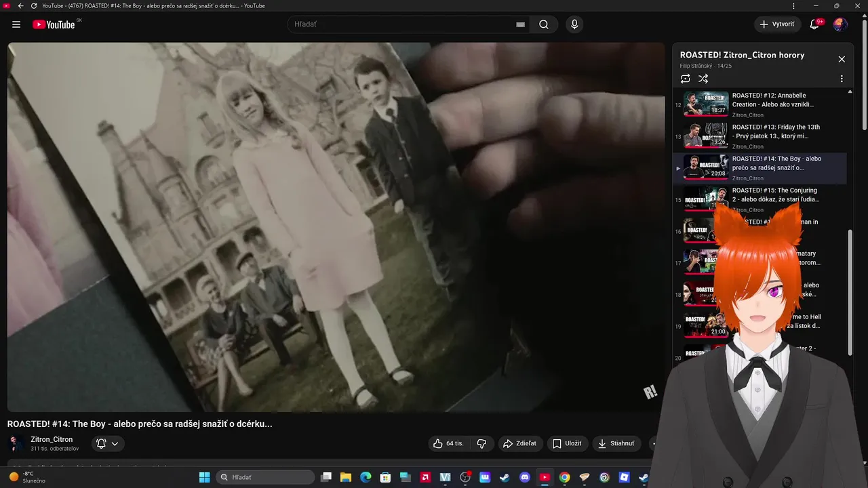
Task: Open the Windows Start menu
Action: point(204,477)
